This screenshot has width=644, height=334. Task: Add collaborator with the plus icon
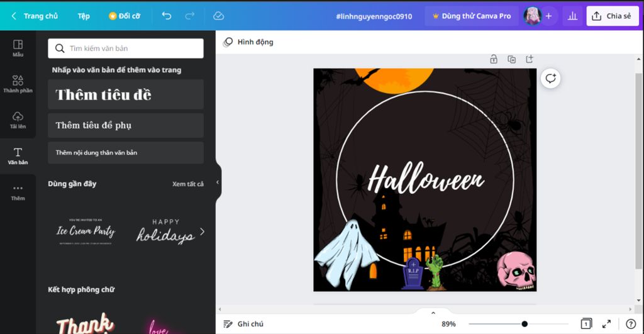pos(548,16)
